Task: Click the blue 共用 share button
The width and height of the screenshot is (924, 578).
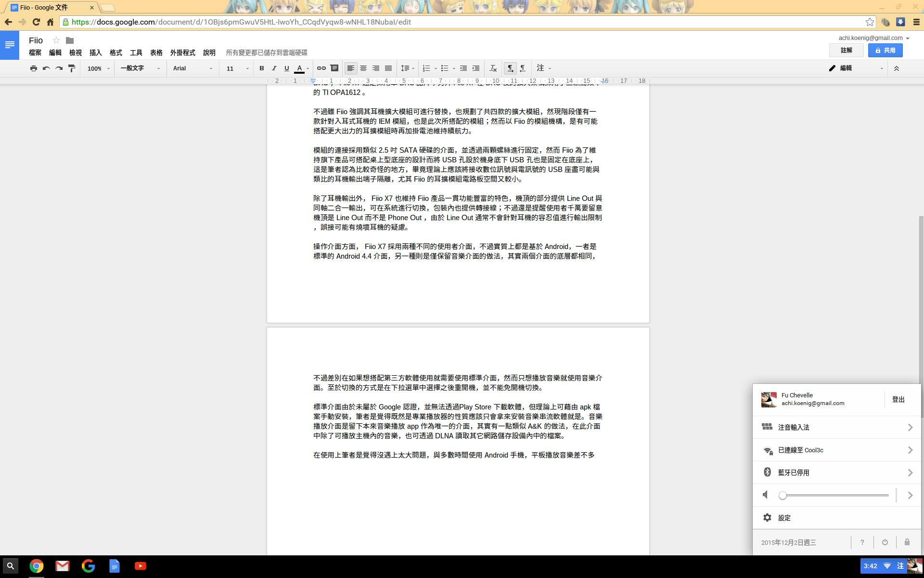Action: click(x=885, y=50)
